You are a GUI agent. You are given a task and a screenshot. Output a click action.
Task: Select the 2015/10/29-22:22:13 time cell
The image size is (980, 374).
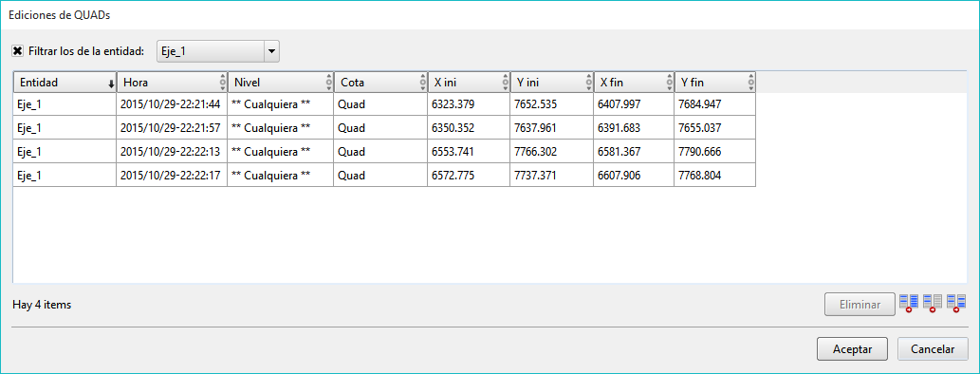pyautogui.click(x=172, y=152)
